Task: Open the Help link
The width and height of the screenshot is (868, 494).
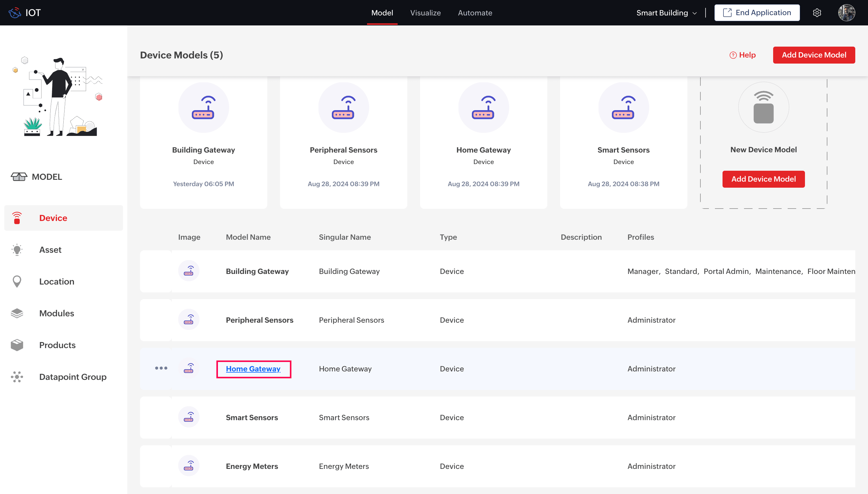Action: [x=742, y=55]
